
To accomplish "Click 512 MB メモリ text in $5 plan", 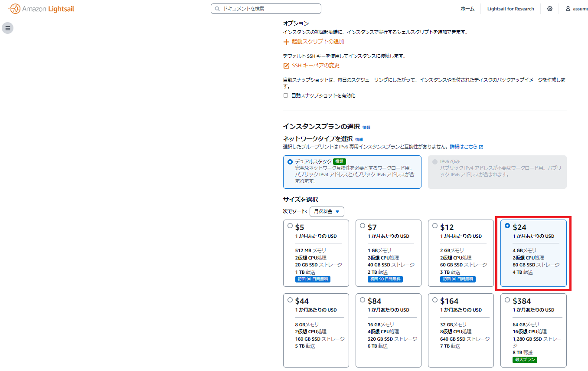I will click(310, 250).
